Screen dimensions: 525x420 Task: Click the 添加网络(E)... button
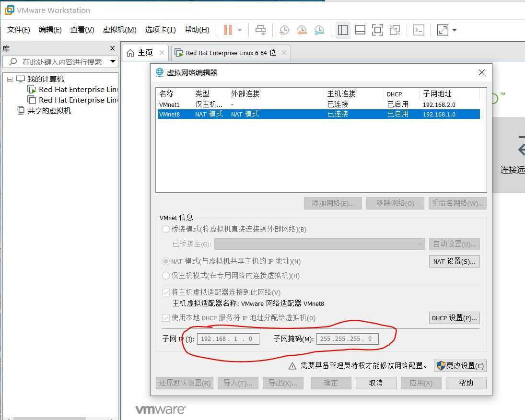coord(333,203)
